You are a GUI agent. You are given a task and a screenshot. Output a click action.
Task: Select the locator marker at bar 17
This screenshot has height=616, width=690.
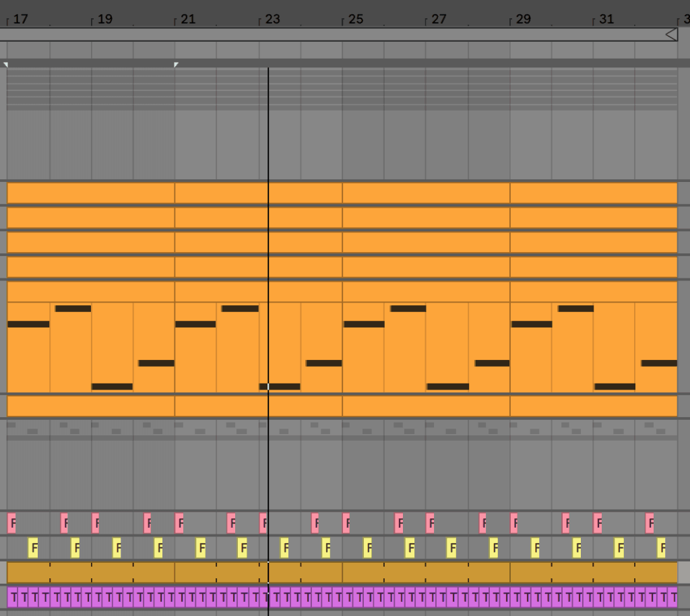(5, 65)
